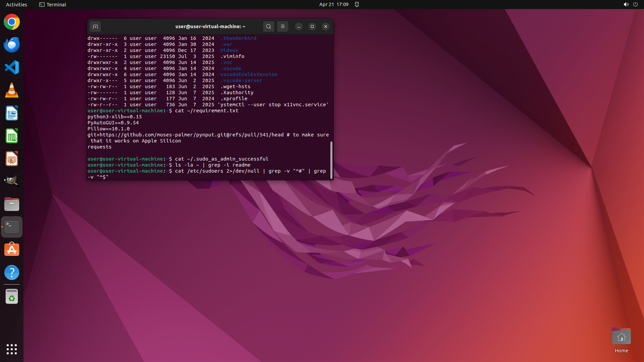
Task: Launch Visual Studio Code from the dock
Action: tap(12, 68)
